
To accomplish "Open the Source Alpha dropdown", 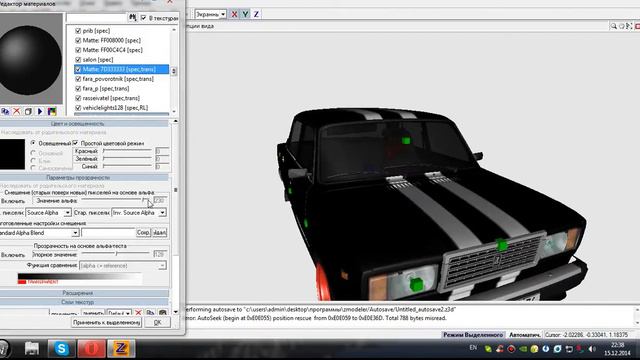I will point(49,213).
